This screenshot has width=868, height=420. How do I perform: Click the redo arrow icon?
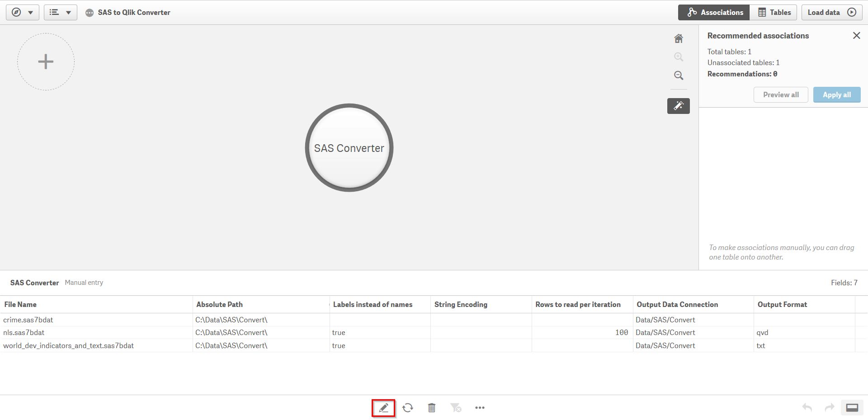[830, 408]
